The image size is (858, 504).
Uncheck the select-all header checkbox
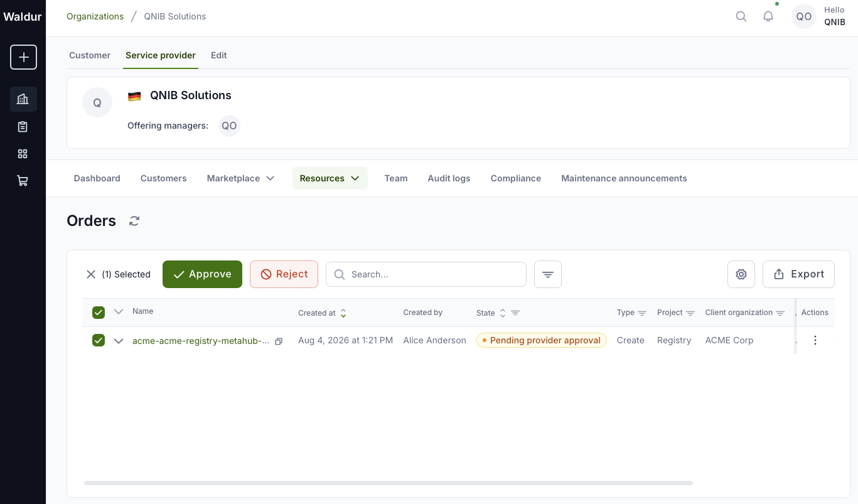click(x=99, y=313)
